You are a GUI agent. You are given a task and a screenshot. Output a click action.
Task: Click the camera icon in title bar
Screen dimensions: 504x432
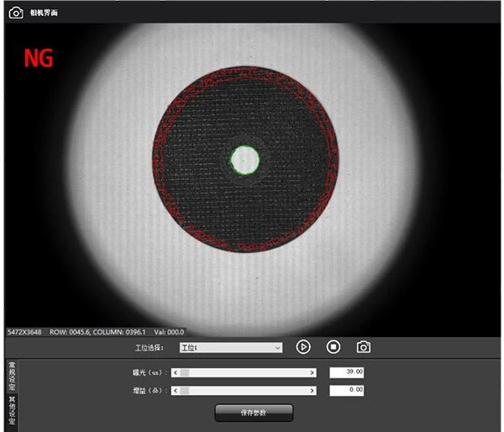(x=16, y=13)
